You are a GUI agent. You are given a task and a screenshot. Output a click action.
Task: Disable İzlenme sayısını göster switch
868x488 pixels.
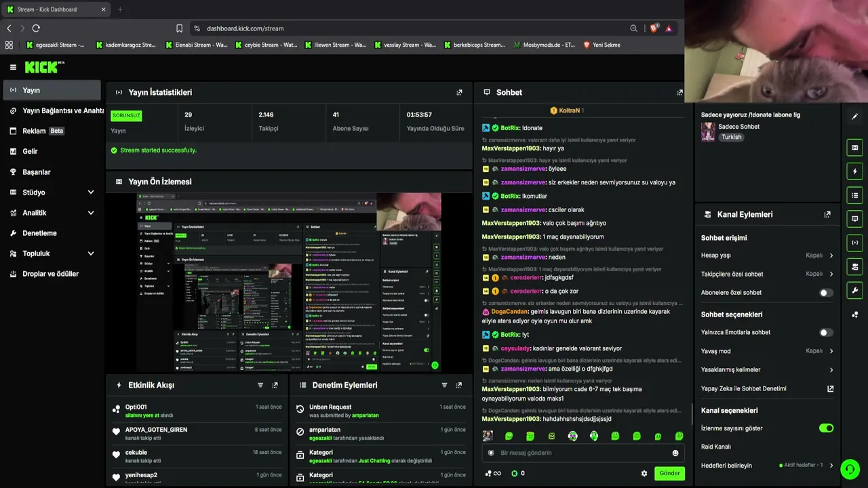[x=826, y=428]
